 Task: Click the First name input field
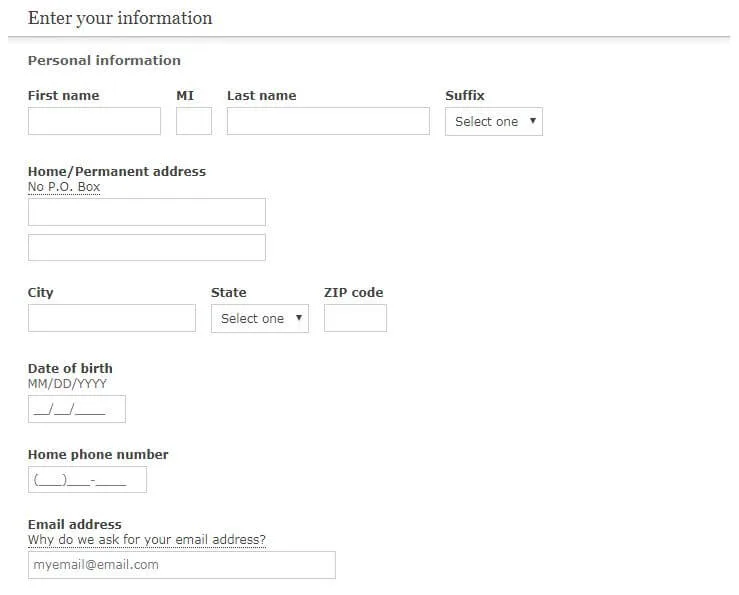click(94, 121)
